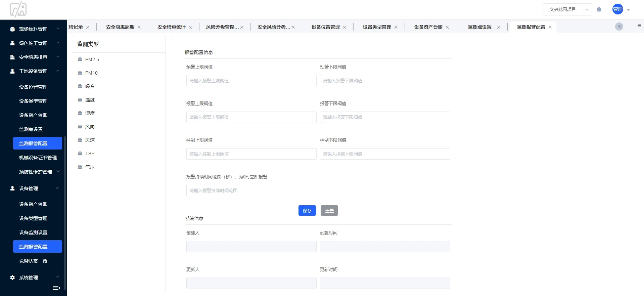Click the 保存 button
The height and width of the screenshot is (296, 644).
point(307,211)
